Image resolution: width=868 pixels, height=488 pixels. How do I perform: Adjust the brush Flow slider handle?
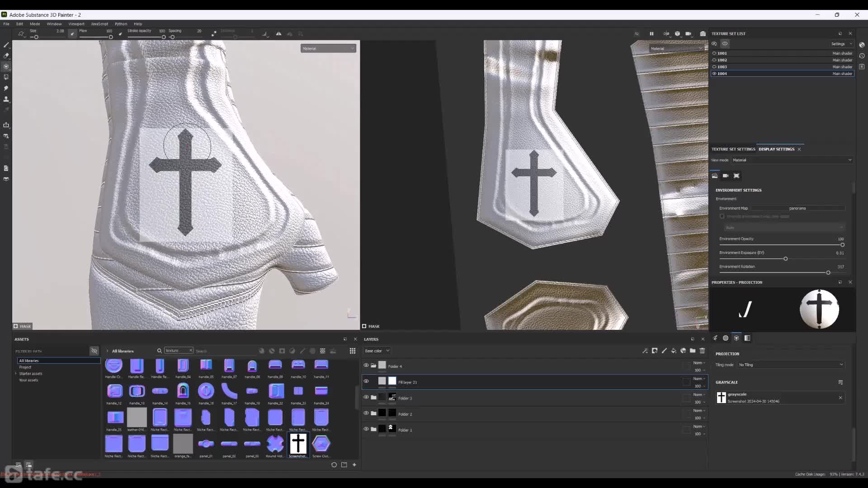111,37
